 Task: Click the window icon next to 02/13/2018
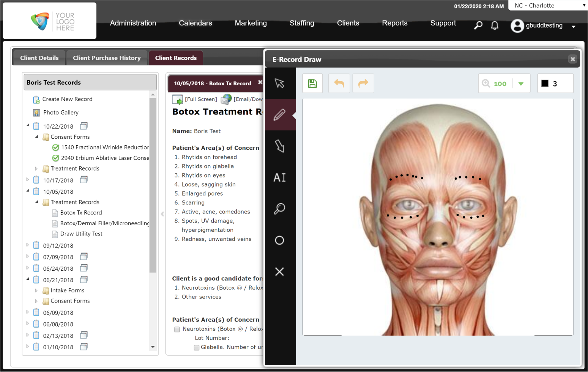(x=84, y=335)
